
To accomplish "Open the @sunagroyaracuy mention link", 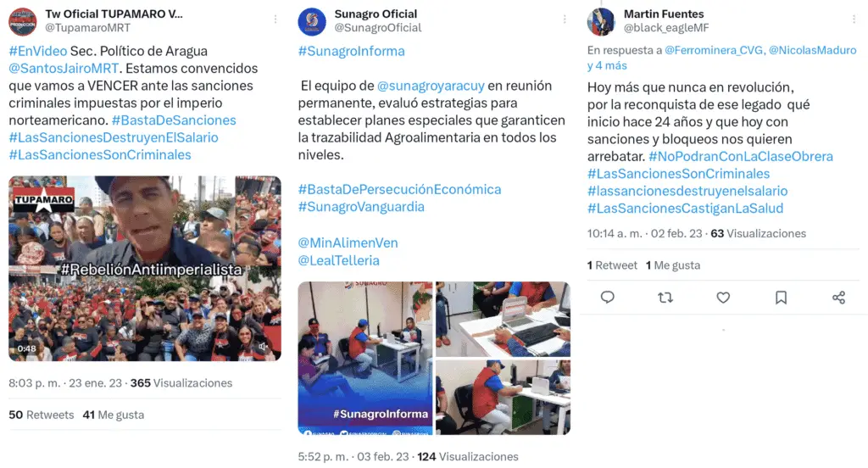I will 431,86.
